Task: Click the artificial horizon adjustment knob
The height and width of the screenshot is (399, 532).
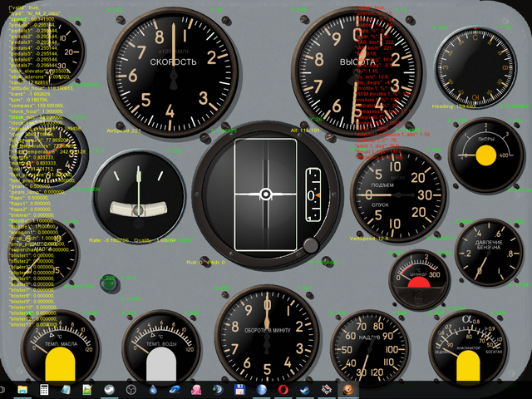Action: coord(311,245)
